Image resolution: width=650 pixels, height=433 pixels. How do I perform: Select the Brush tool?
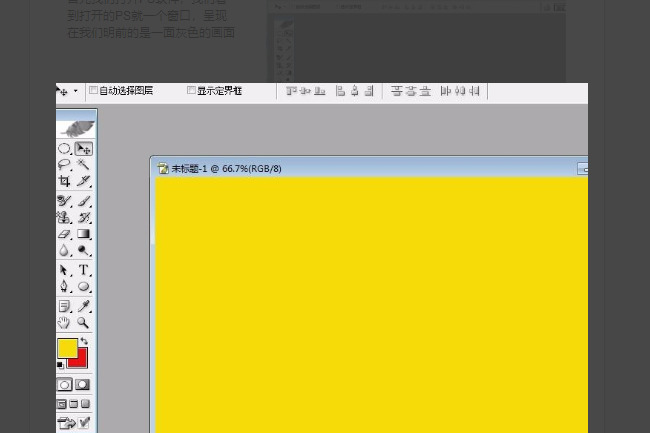coord(84,201)
